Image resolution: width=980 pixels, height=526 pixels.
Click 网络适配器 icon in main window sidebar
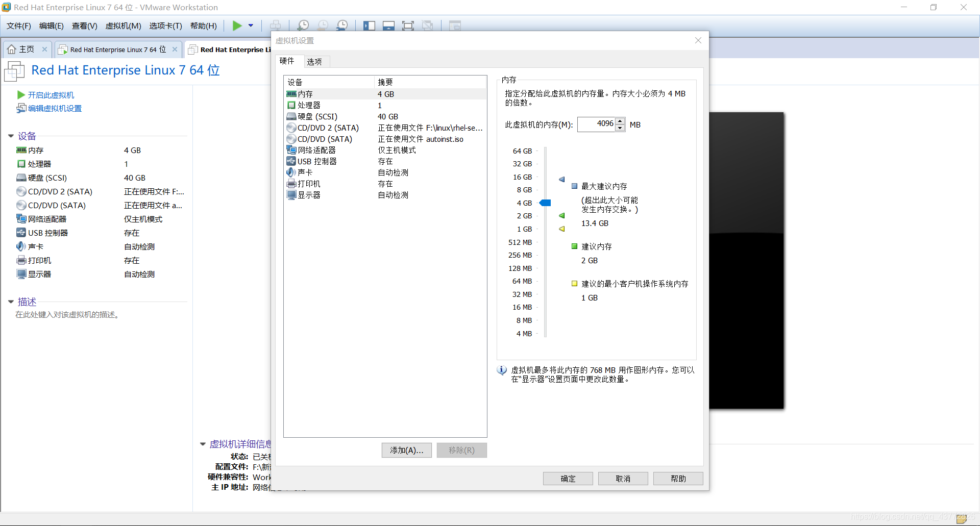click(21, 219)
